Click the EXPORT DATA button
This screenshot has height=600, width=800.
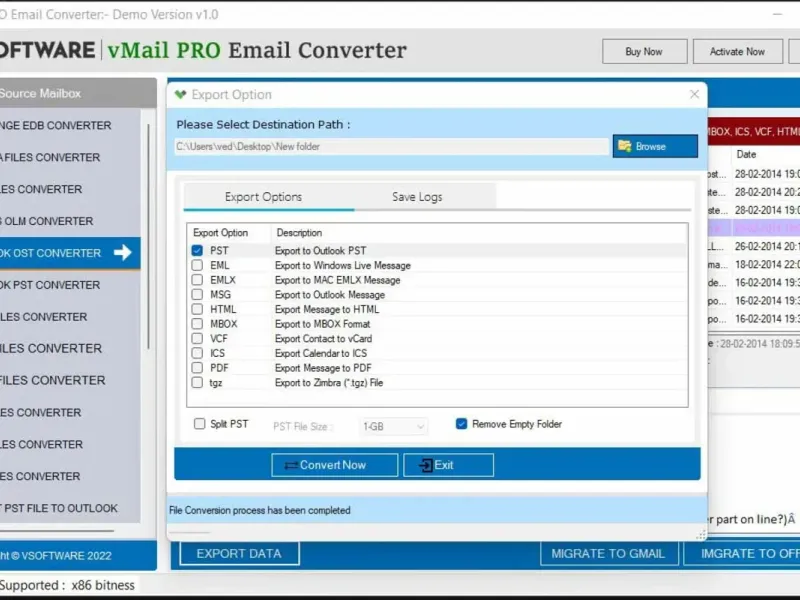click(239, 554)
